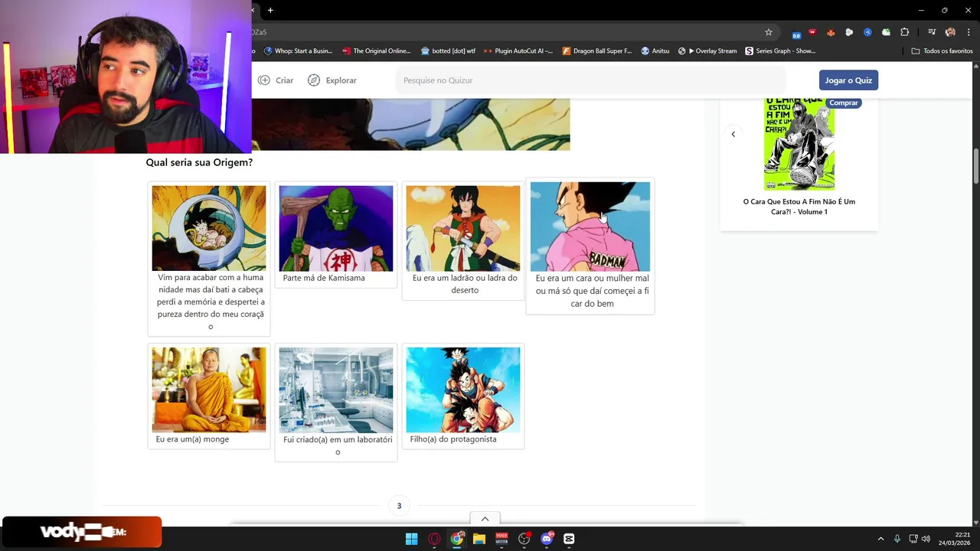Select the baby Goku spaceship pod answer
This screenshot has height=551, width=980.
pyautogui.click(x=209, y=259)
